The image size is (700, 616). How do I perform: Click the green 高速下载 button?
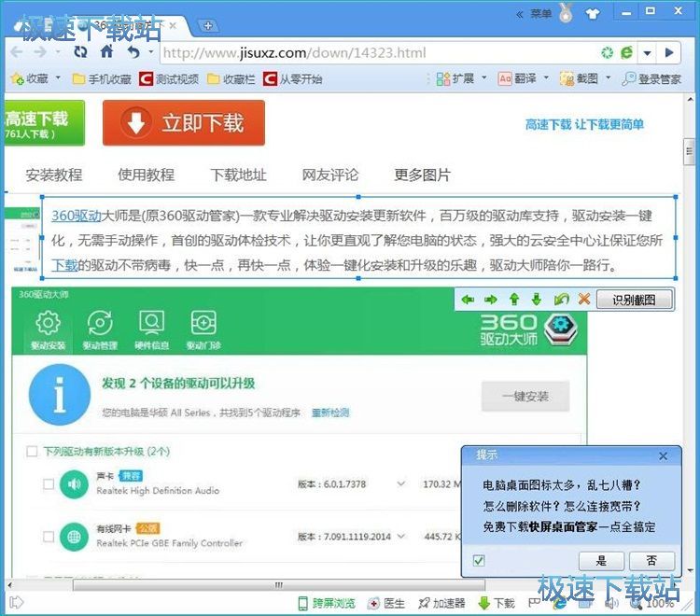click(x=45, y=123)
